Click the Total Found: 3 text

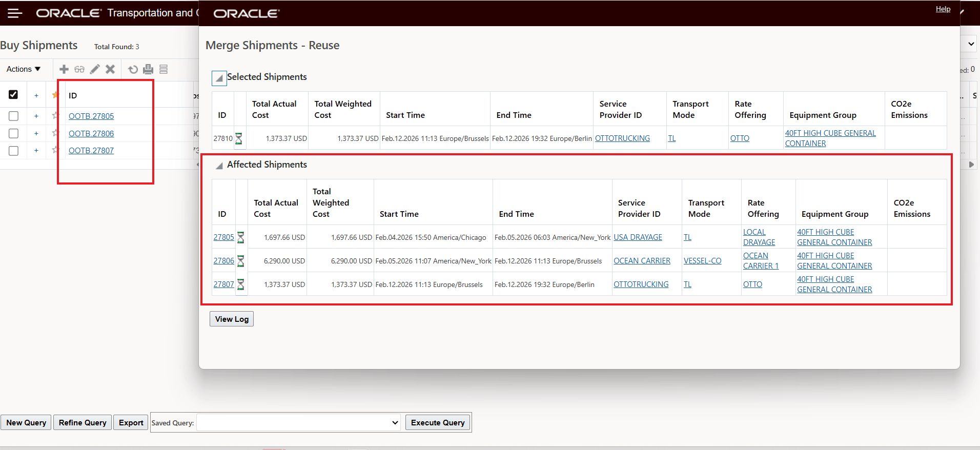click(117, 47)
